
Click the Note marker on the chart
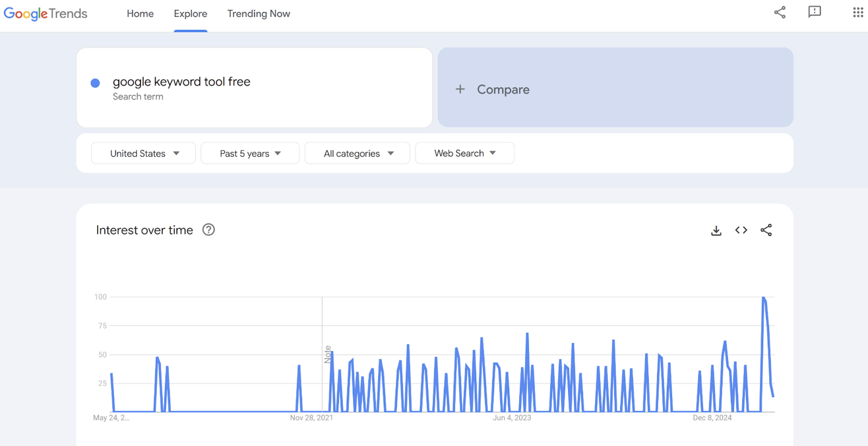point(327,354)
